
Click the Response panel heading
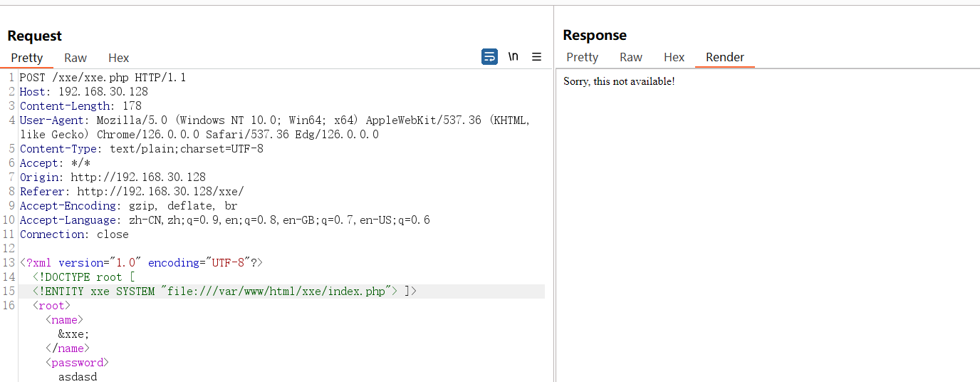pyautogui.click(x=595, y=35)
